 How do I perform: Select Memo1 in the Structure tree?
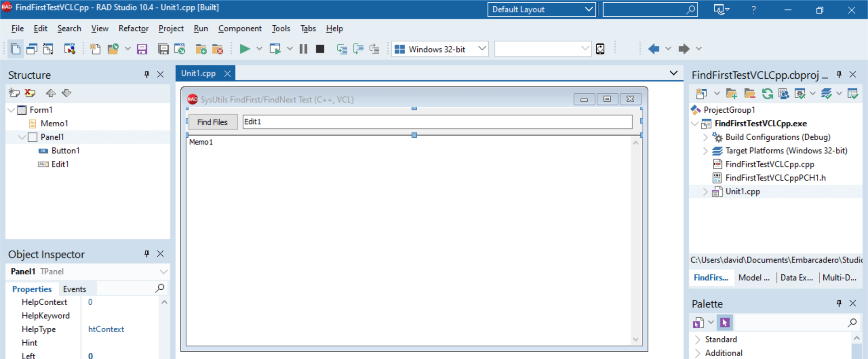pyautogui.click(x=54, y=124)
